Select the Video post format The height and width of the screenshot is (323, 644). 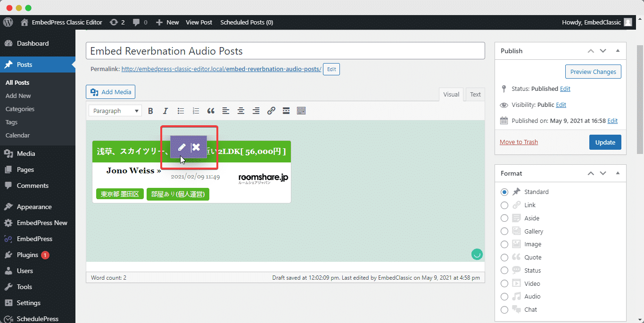[x=504, y=283]
